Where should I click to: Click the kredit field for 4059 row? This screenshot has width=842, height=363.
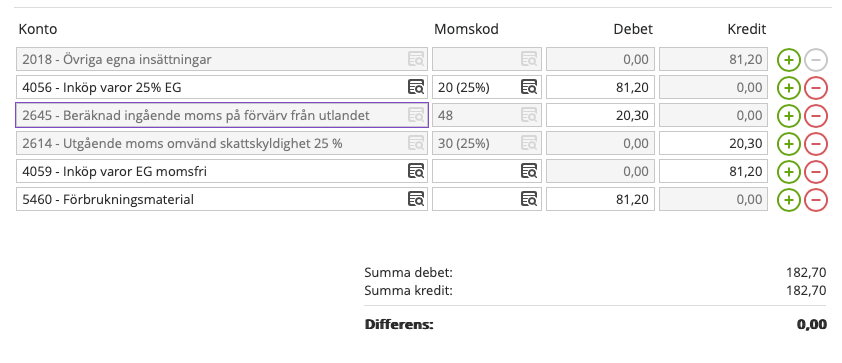coord(714,171)
